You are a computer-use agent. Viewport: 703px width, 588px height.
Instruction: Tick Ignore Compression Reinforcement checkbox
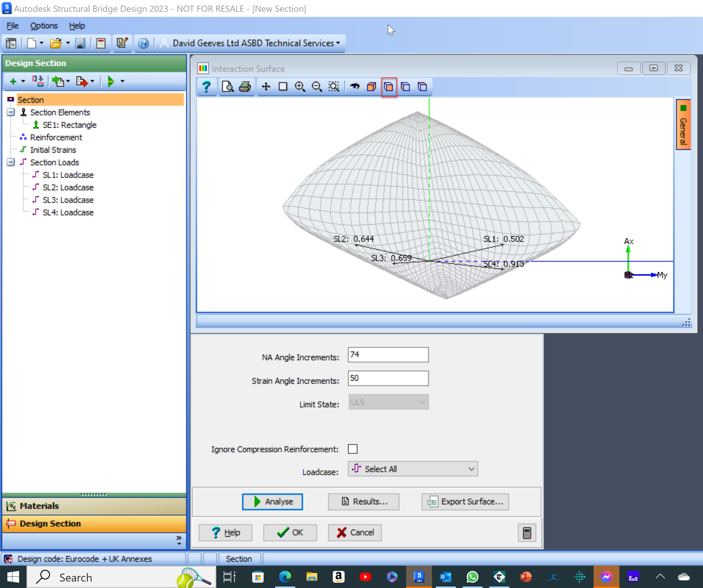tap(353, 449)
